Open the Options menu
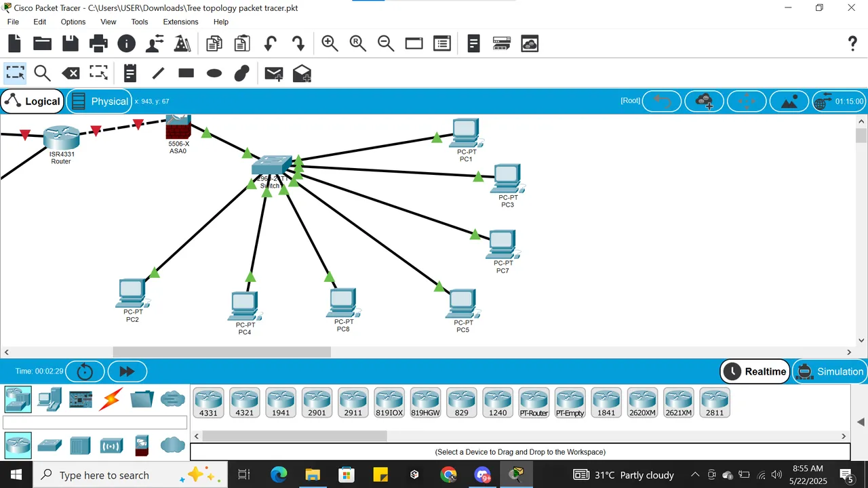Screen dimensions: 868x488 coord(73,22)
